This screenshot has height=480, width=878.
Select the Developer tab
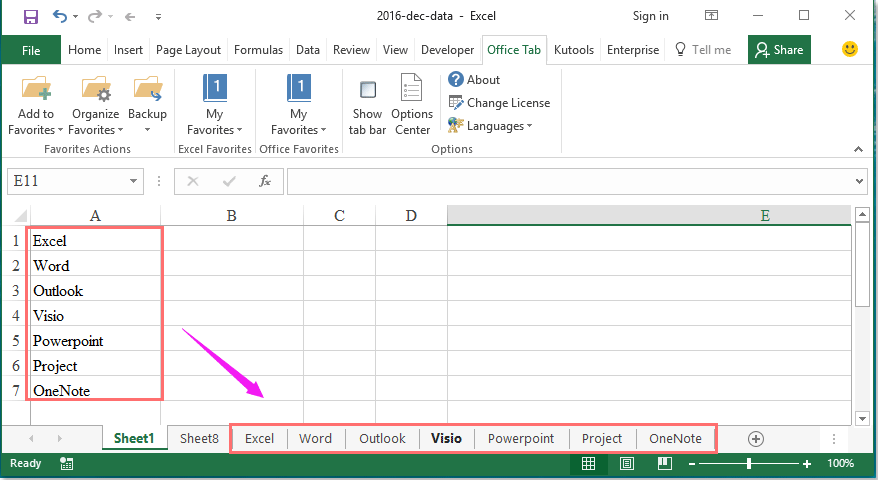pyautogui.click(x=447, y=50)
